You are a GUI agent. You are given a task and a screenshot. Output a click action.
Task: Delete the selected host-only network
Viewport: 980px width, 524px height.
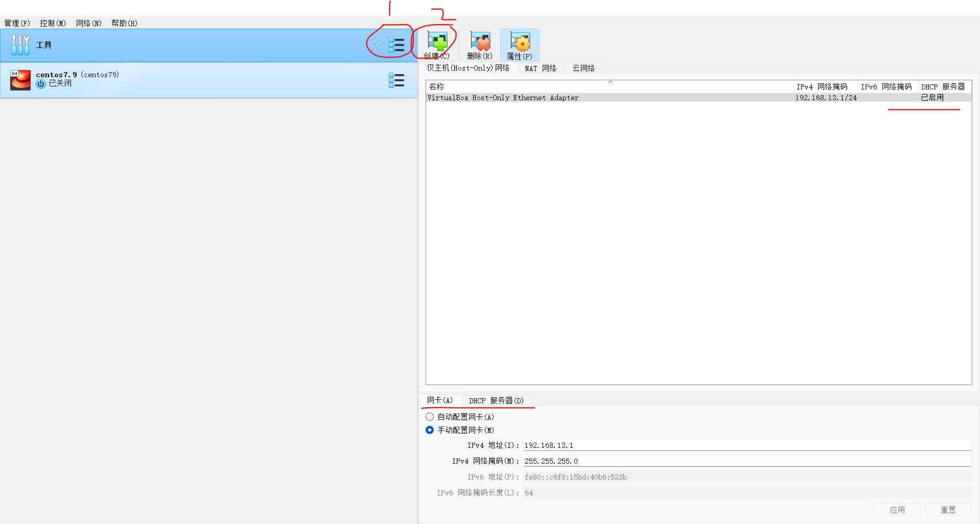(x=479, y=44)
